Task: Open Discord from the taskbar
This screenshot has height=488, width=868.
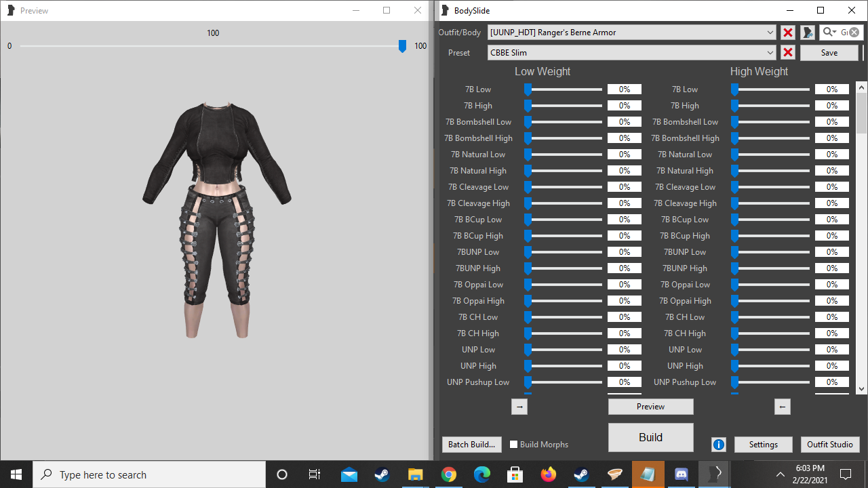Action: coord(681,474)
